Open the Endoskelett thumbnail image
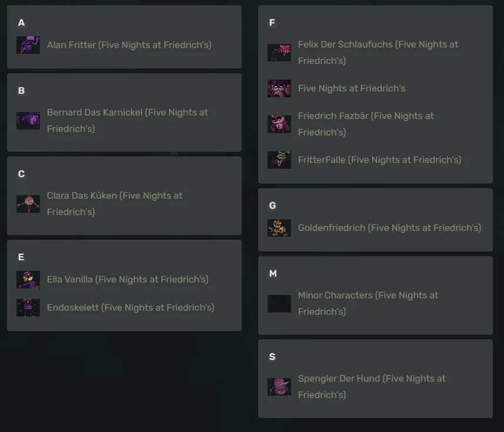This screenshot has height=432, width=504. [28, 308]
